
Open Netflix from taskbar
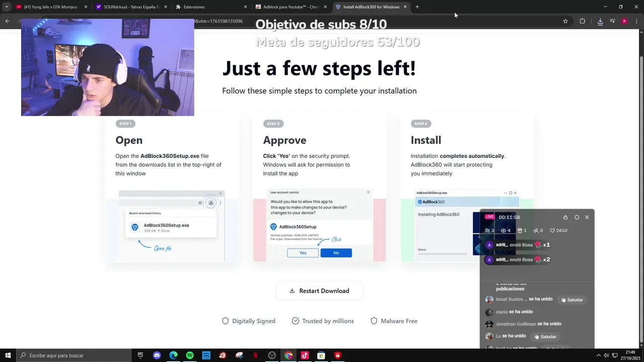point(256,355)
